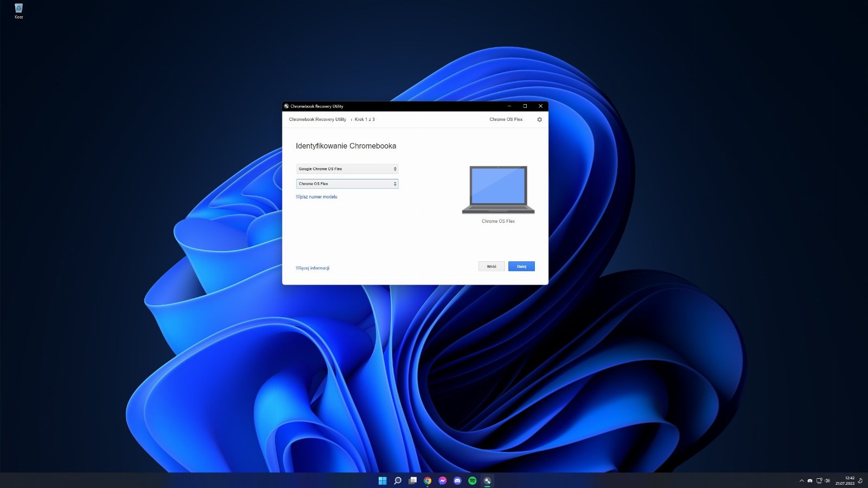Click the 'Chrome OS Flex' header label
This screenshot has width=868, height=488.
506,119
